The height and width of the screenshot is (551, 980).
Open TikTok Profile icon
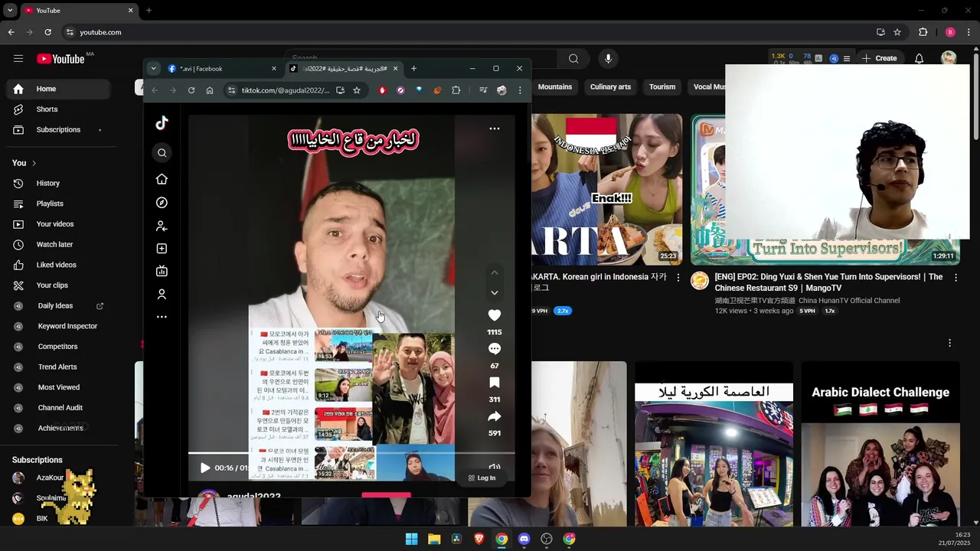tap(162, 295)
